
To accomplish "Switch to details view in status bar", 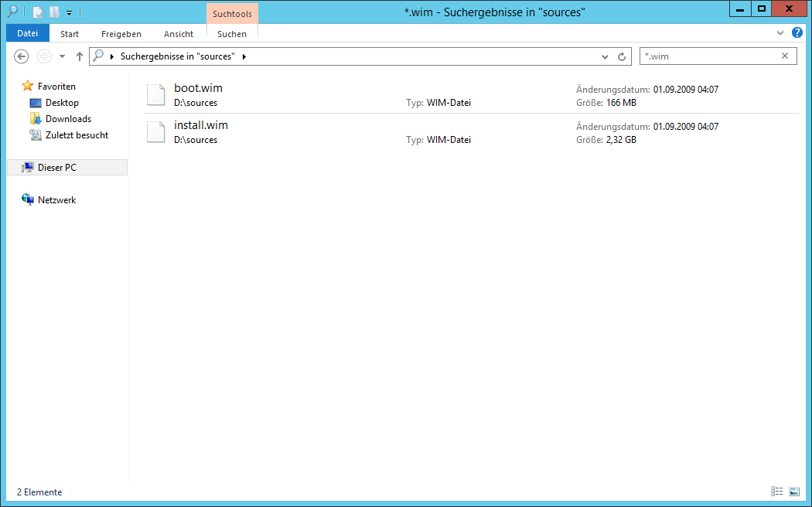I will click(x=776, y=492).
